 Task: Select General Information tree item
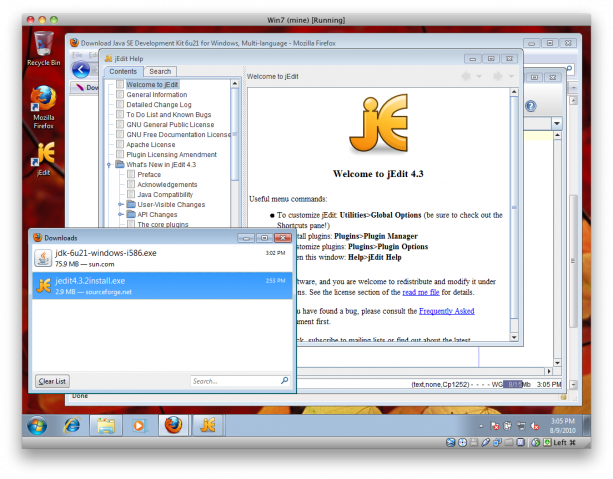pyautogui.click(x=157, y=95)
